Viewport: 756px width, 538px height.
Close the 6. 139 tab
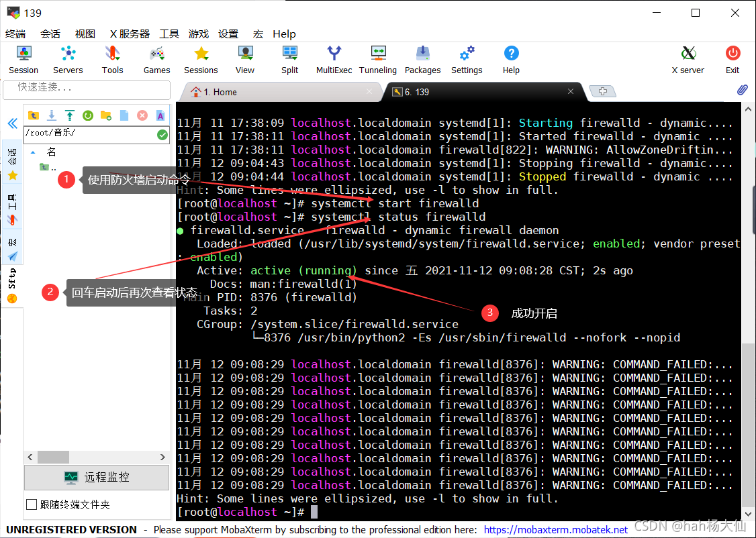pos(571,91)
